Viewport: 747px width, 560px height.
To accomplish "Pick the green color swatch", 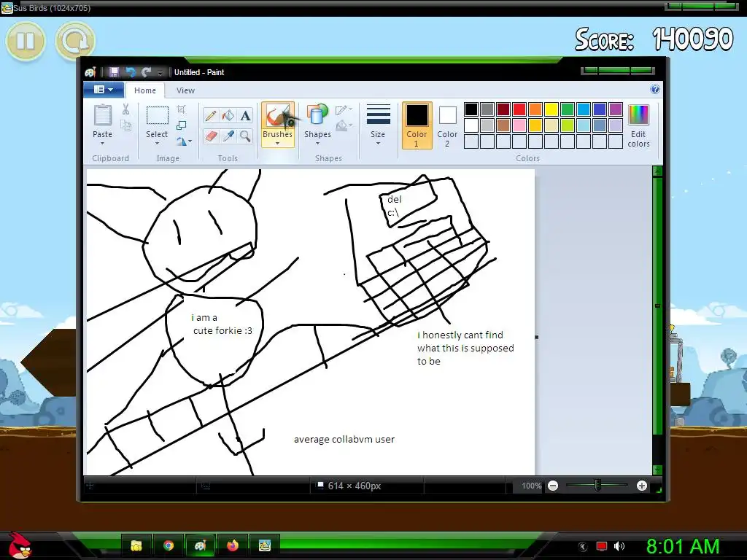I will [x=568, y=109].
